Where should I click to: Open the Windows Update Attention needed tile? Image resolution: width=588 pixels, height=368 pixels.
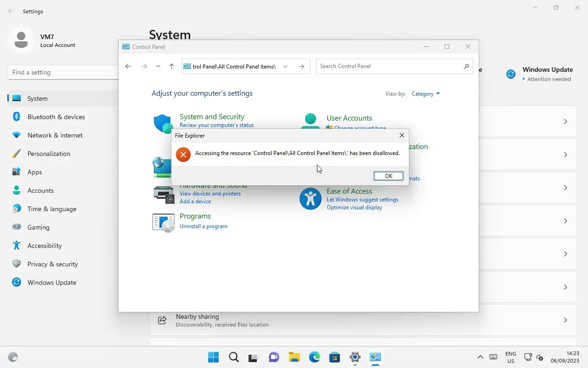pos(539,74)
